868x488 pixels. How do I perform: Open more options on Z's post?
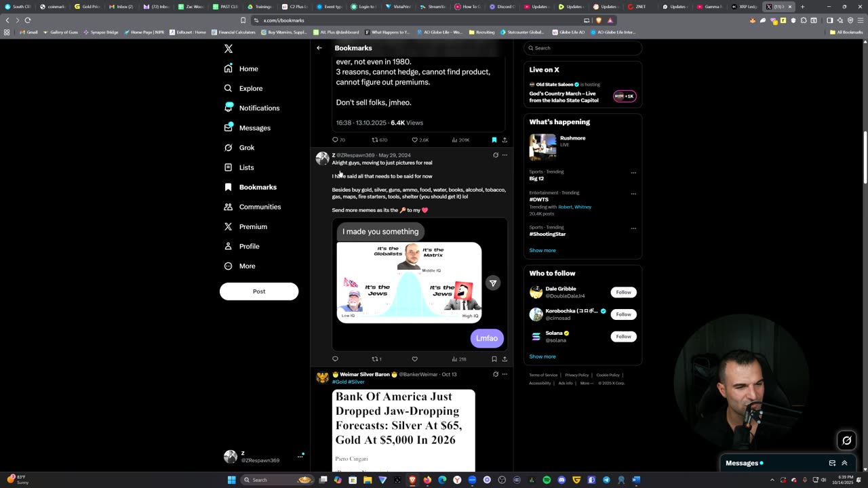505,155
